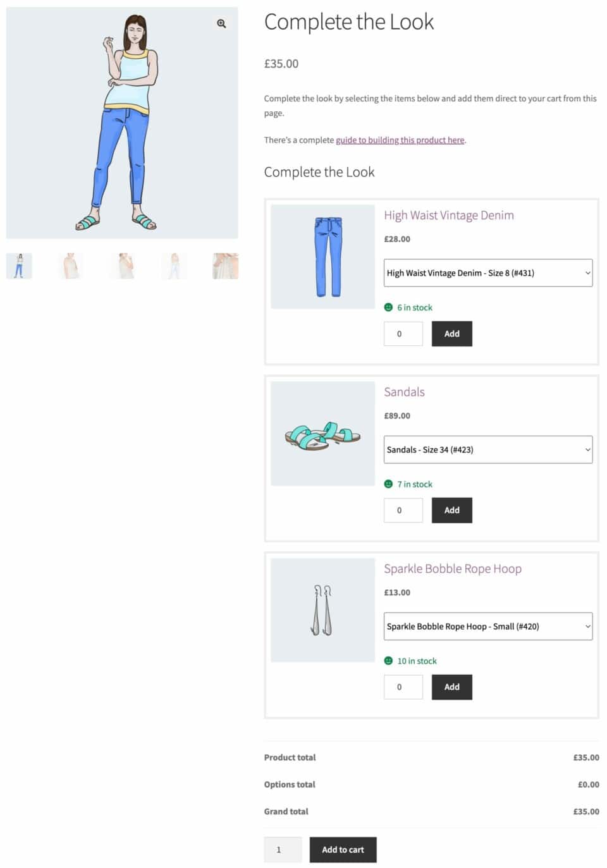Select the first gallery thumbnail of the outfit
This screenshot has width=607, height=868.
(18, 266)
